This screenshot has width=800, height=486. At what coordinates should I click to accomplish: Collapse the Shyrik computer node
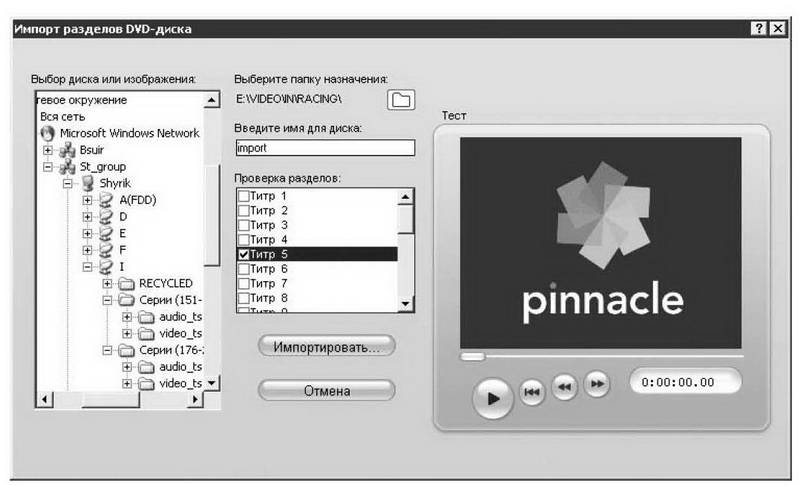pyautogui.click(x=67, y=184)
